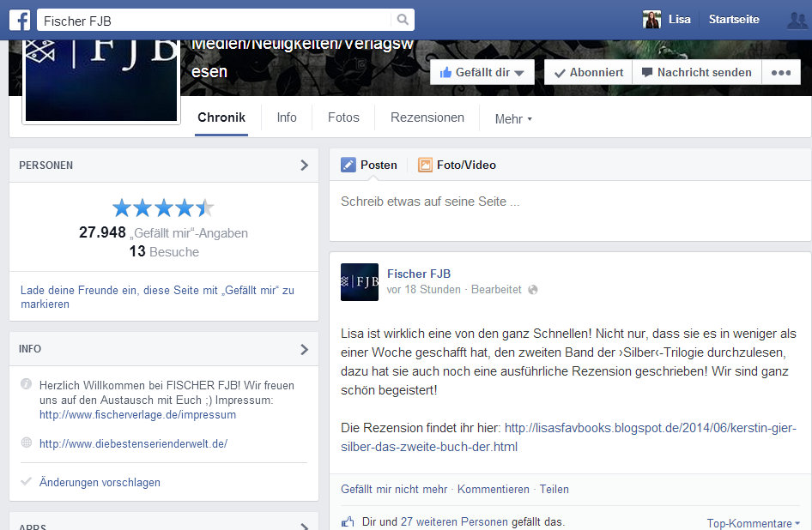Click the Fischer FJB search field

215,21
